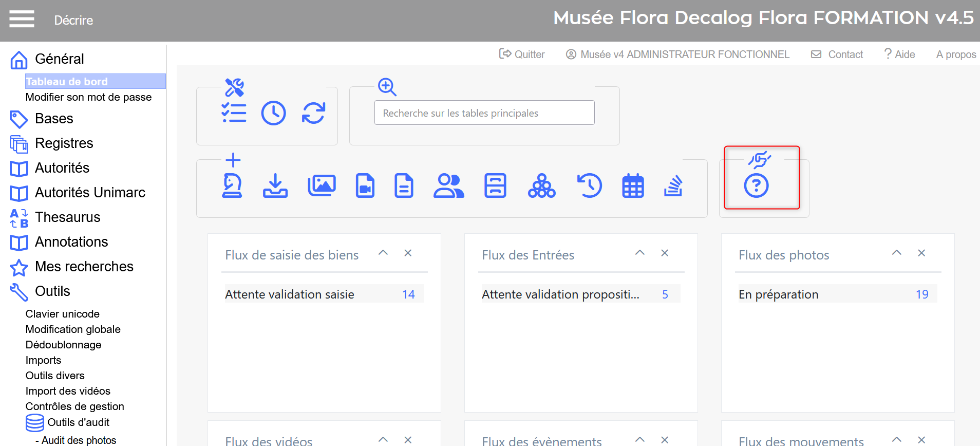980x446 pixels.
Task: Open the Contact link
Action: click(837, 54)
